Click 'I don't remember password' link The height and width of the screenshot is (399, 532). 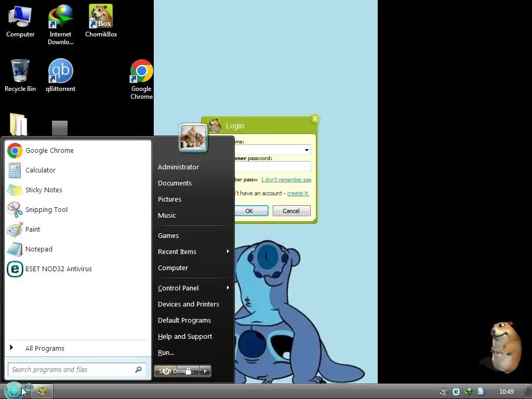[286, 179]
